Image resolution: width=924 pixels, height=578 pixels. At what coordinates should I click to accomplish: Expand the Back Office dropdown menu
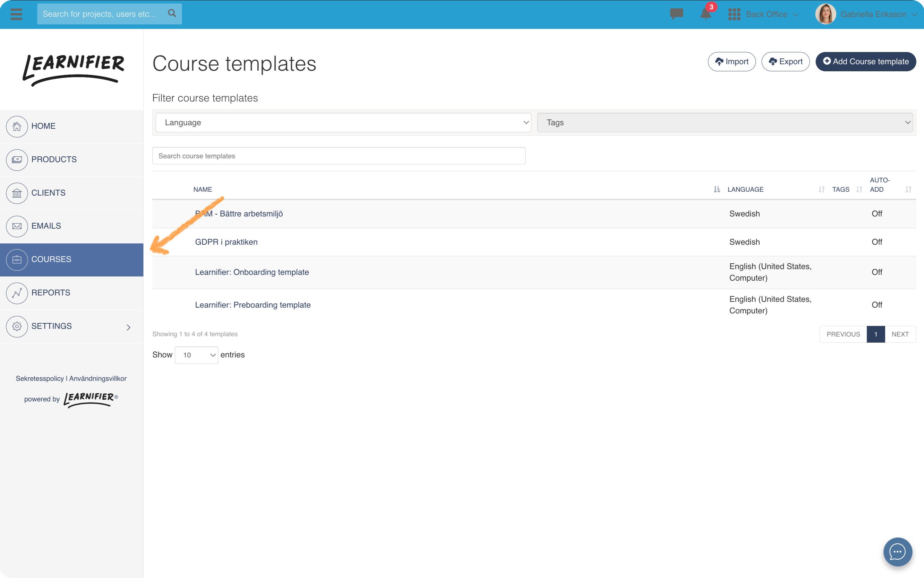796,14
